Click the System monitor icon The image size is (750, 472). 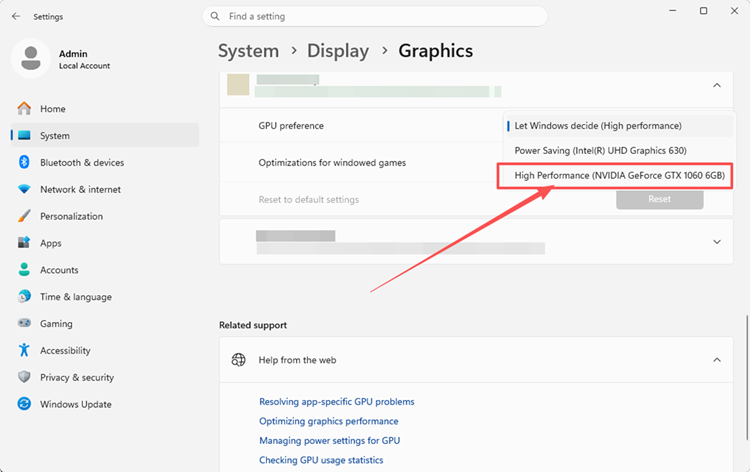24,135
